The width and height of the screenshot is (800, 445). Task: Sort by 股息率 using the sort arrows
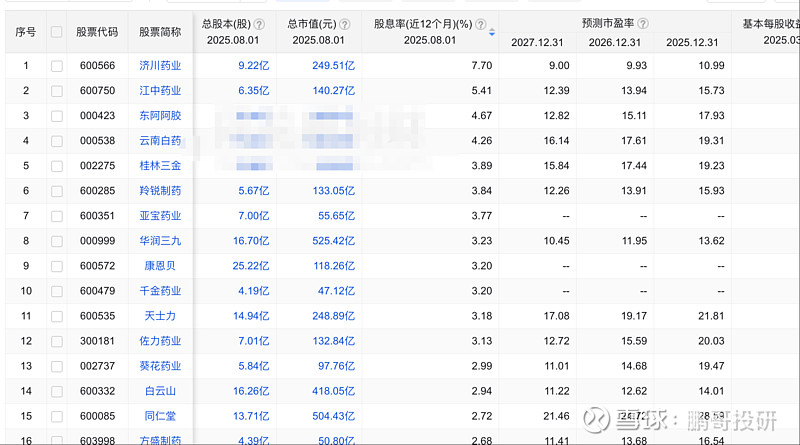pos(492,32)
